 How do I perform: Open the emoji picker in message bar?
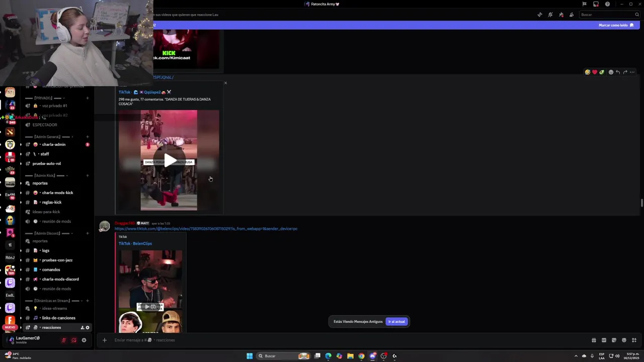pos(624,340)
